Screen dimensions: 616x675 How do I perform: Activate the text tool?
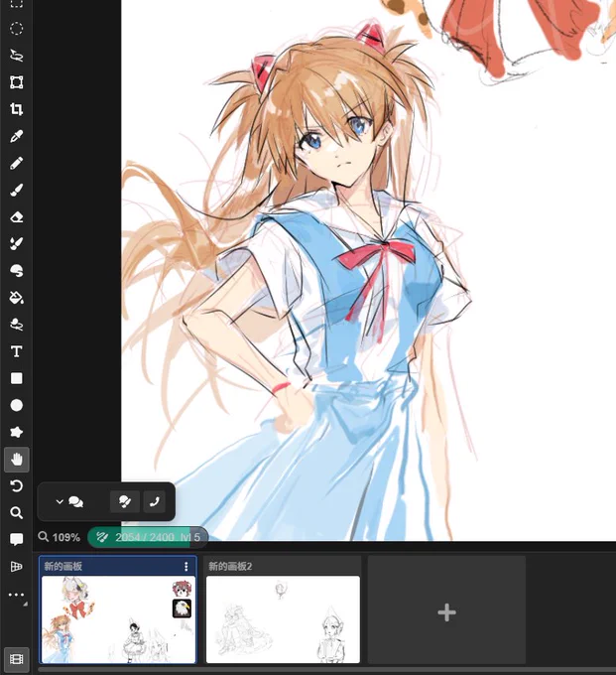click(16, 351)
